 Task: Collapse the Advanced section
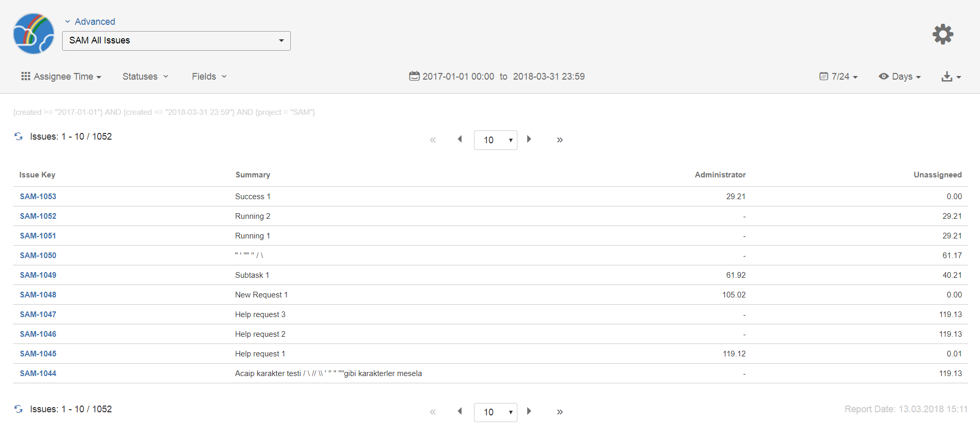pos(90,22)
